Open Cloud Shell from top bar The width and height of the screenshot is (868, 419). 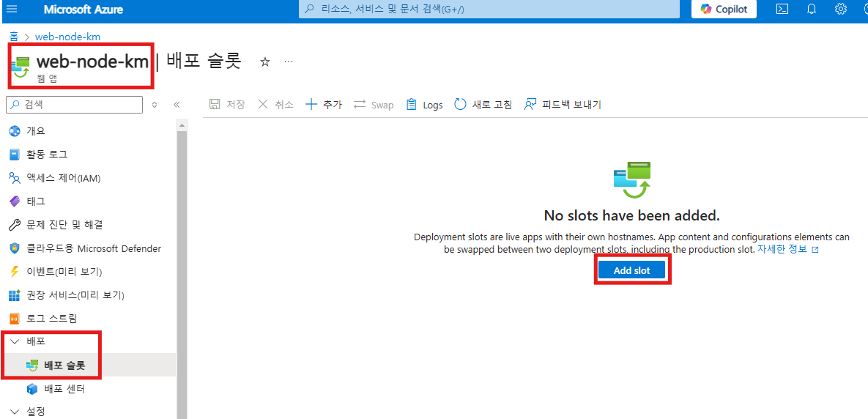pos(782,10)
